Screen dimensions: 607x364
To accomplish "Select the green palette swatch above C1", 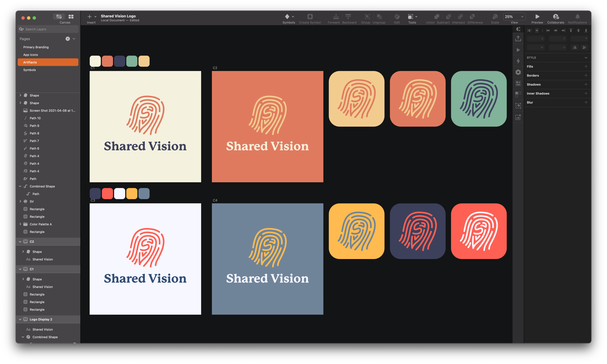I will [132, 61].
